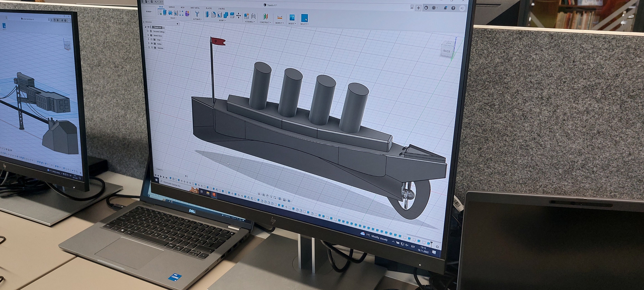
Task: Click the Undo arrow
Action: pos(156,2)
